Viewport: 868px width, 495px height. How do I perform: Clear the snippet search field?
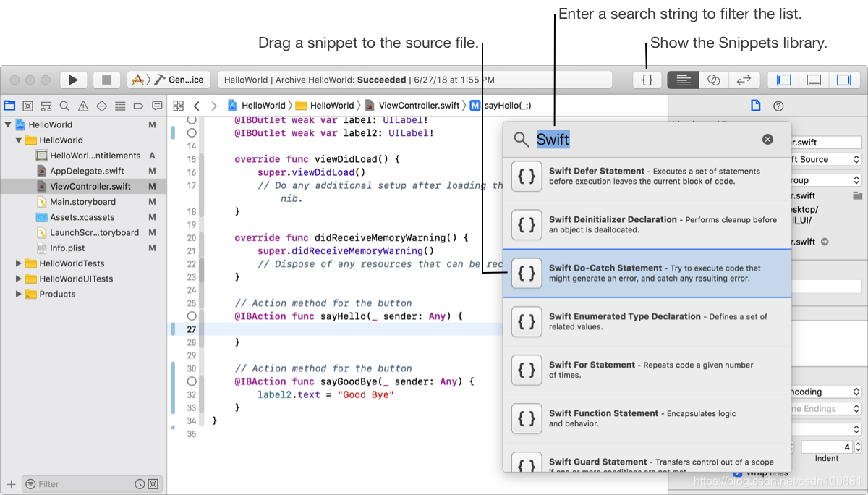click(767, 139)
